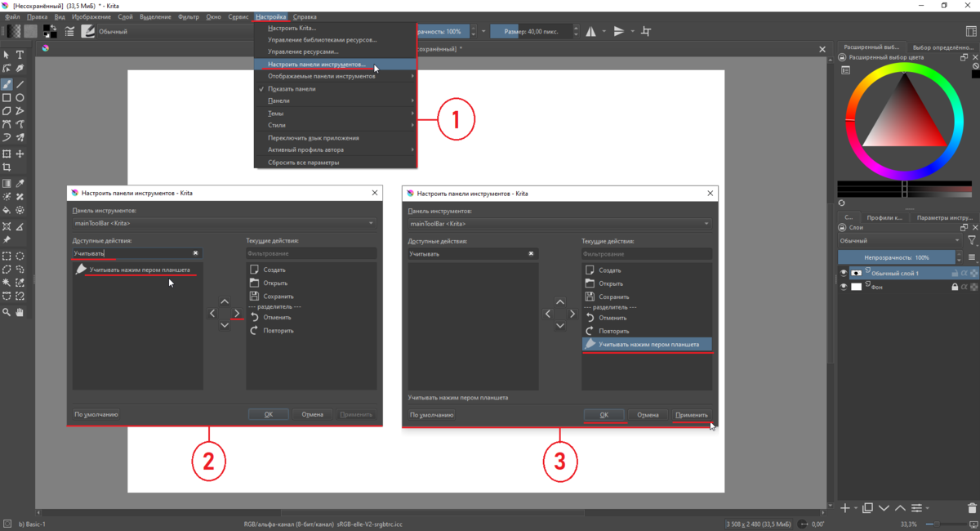
Task: Adjust Непрозрачность 100% slider in Слои
Action: click(898, 257)
